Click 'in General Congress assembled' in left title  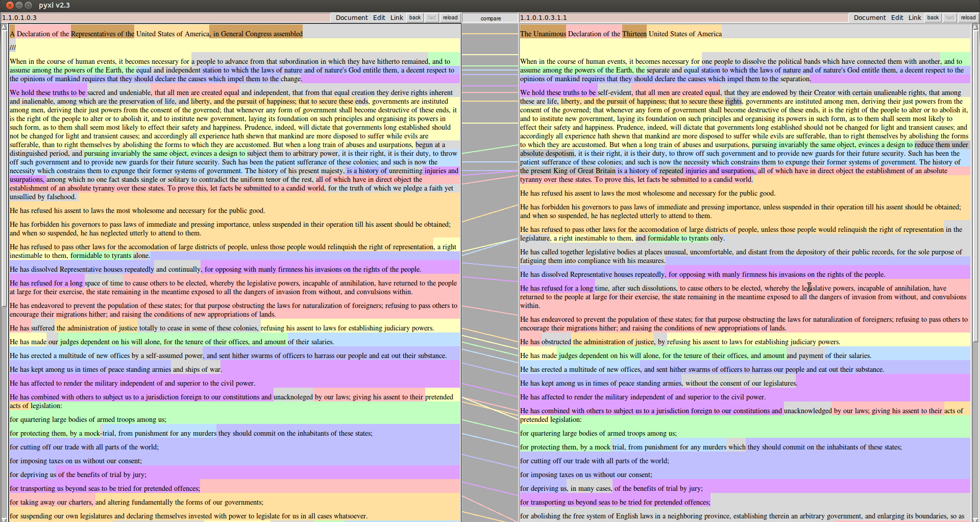pos(258,34)
